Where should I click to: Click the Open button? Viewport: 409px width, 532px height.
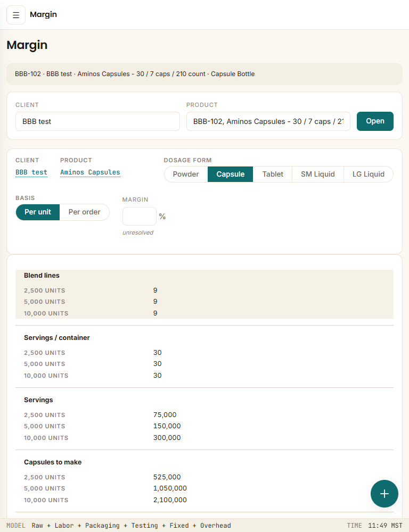(x=375, y=121)
